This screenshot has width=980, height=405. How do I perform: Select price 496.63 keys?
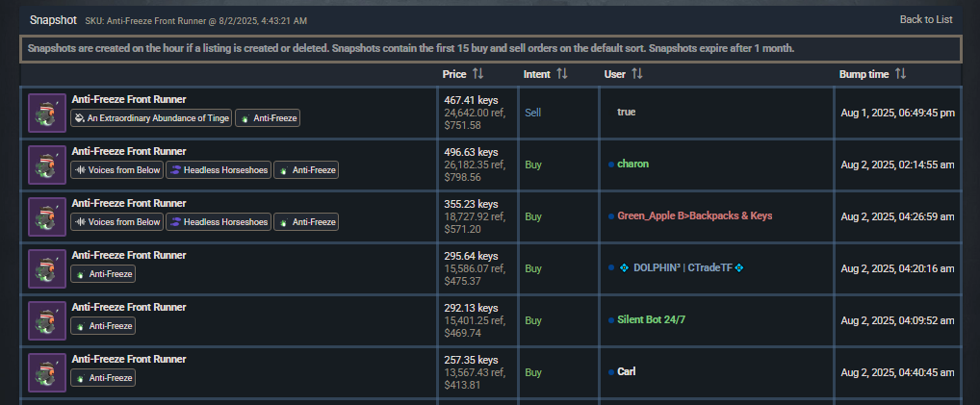472,151
